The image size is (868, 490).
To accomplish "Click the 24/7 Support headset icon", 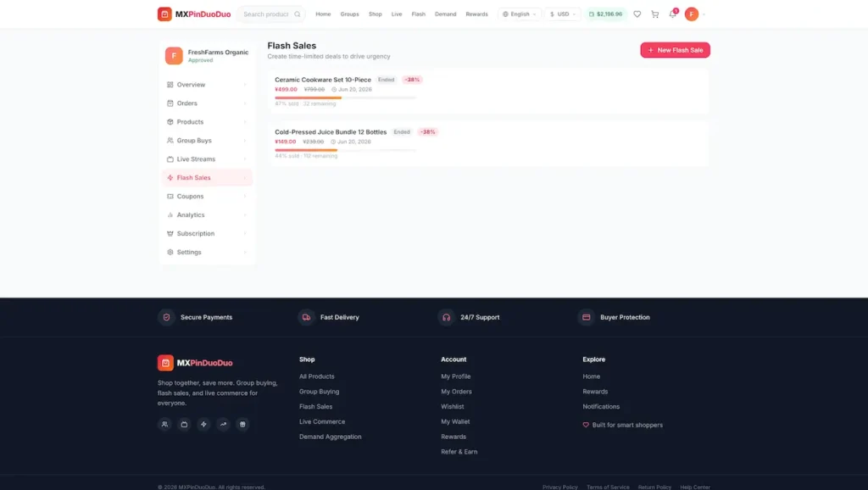I will [x=446, y=317].
